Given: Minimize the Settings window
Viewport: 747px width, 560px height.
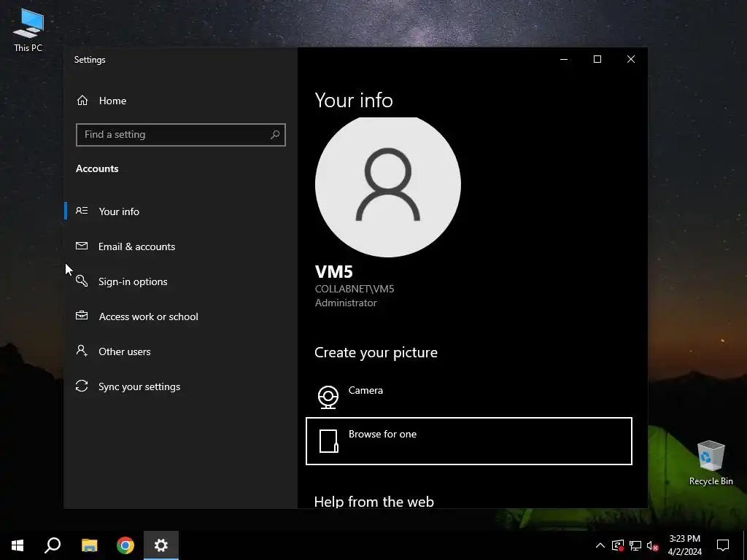Looking at the screenshot, I should [564, 59].
